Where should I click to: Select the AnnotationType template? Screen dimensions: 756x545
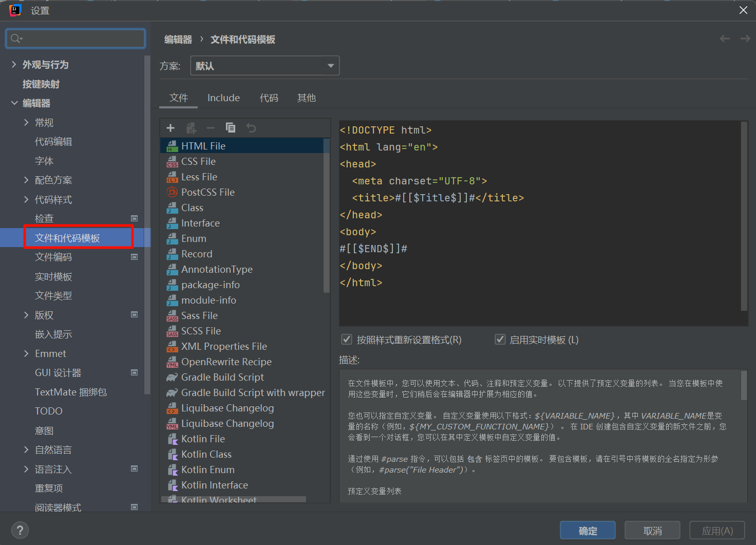pos(217,269)
